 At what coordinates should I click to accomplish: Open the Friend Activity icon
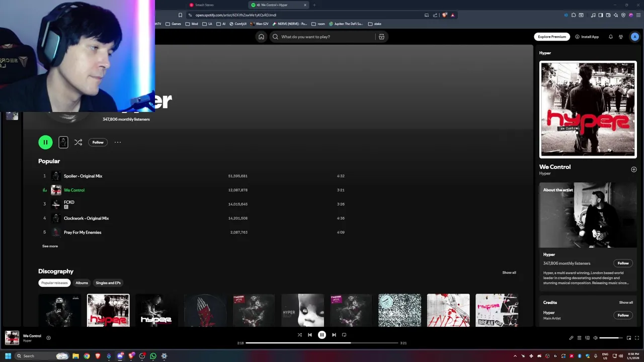(x=621, y=37)
